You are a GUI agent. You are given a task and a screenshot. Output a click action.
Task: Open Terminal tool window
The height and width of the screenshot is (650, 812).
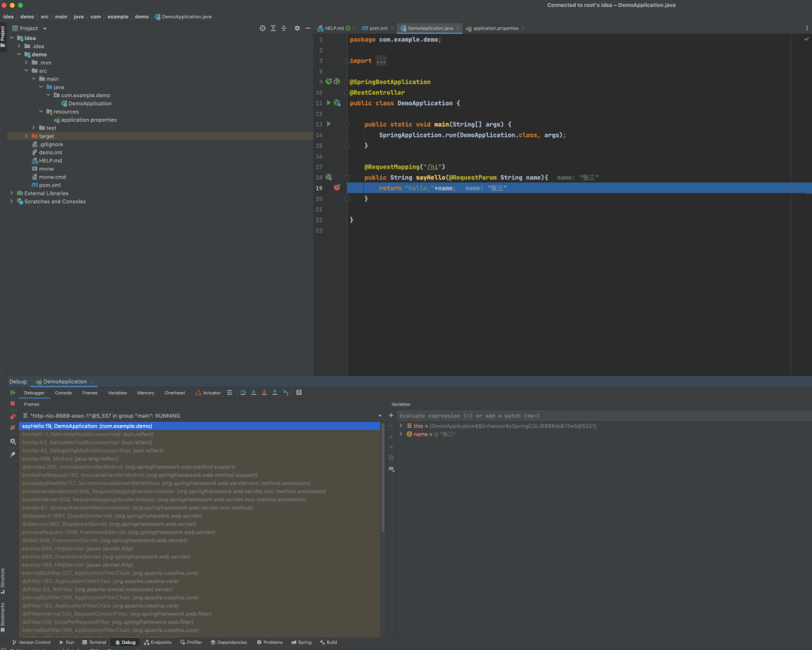click(94, 642)
